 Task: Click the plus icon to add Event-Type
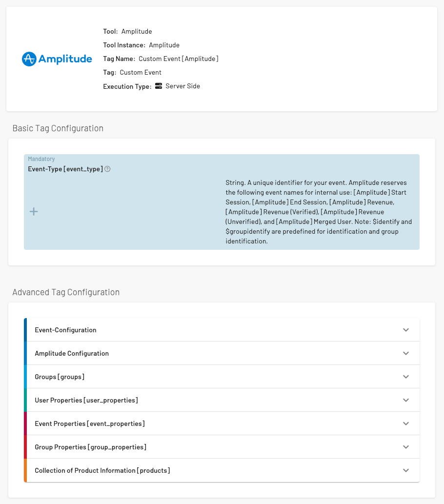34,212
